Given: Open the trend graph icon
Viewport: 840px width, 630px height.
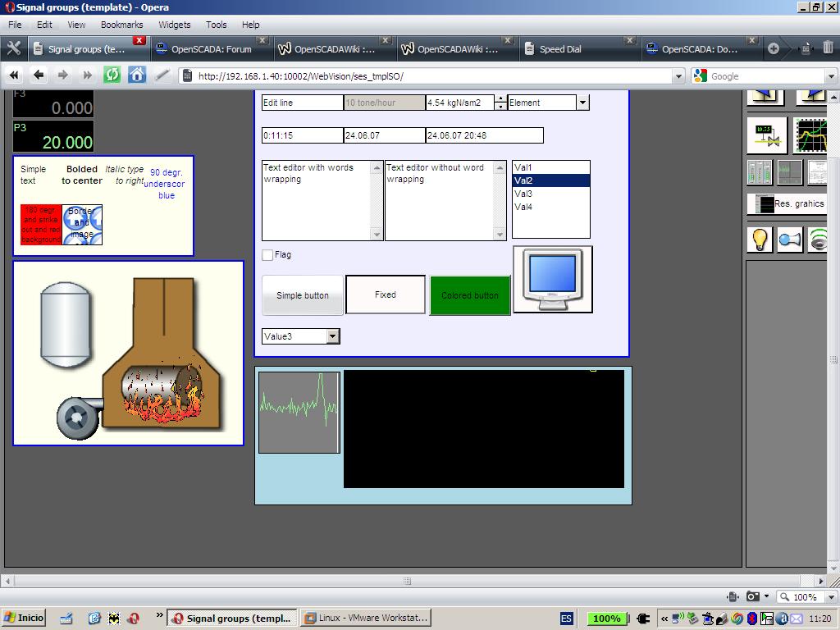Looking at the screenshot, I should click(810, 135).
